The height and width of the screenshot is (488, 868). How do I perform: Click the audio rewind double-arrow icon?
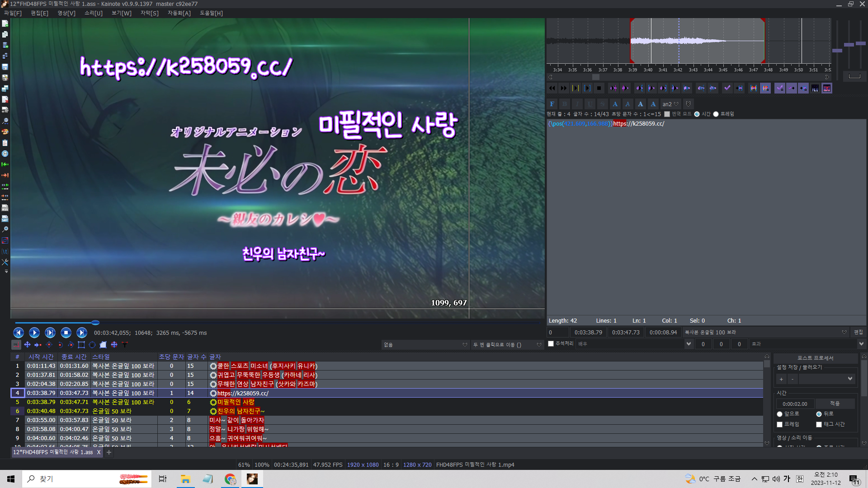[x=552, y=89]
